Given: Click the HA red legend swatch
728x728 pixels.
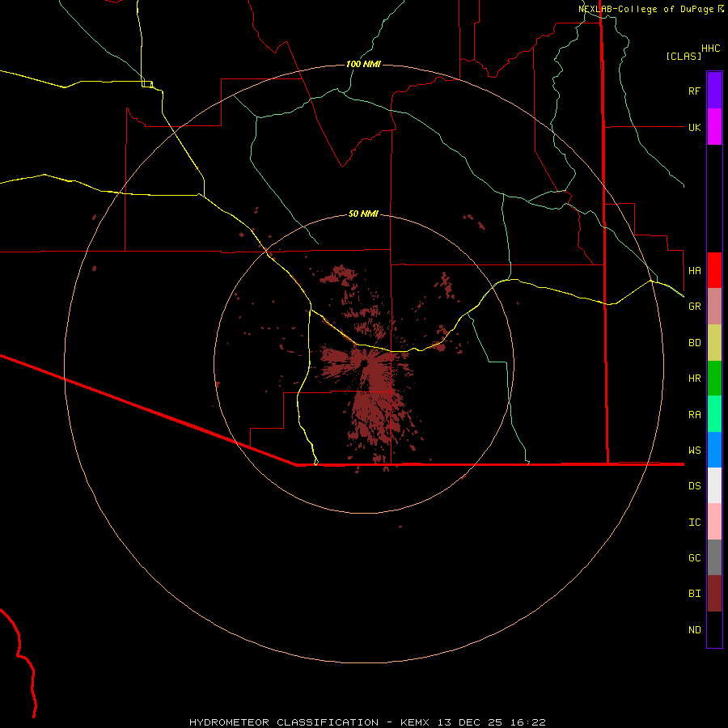Looking at the screenshot, I should tap(714, 270).
